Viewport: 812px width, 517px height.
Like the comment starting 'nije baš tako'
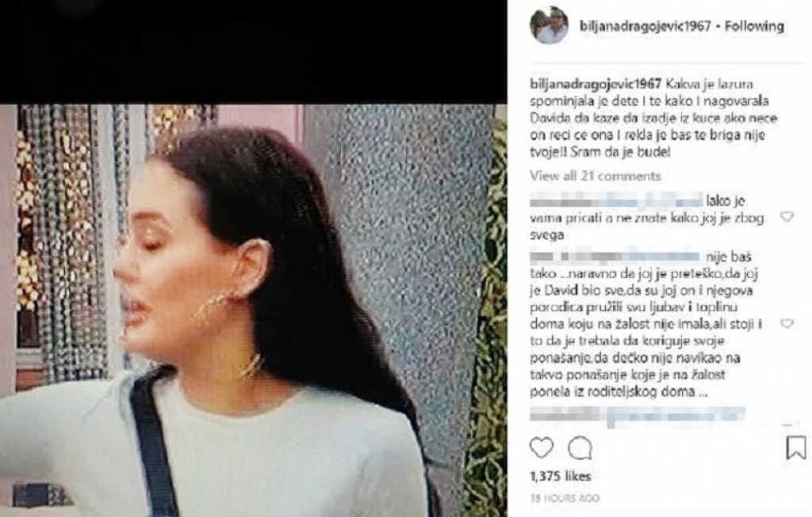(x=787, y=324)
